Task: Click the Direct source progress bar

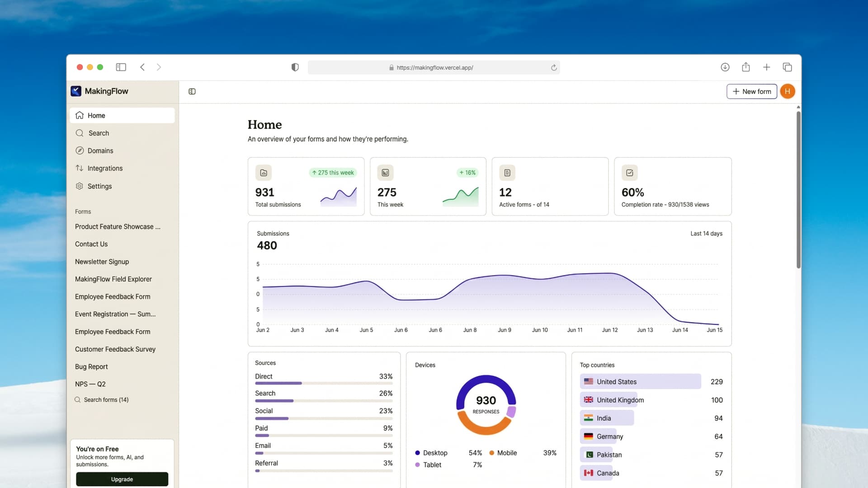Action: [x=324, y=383]
